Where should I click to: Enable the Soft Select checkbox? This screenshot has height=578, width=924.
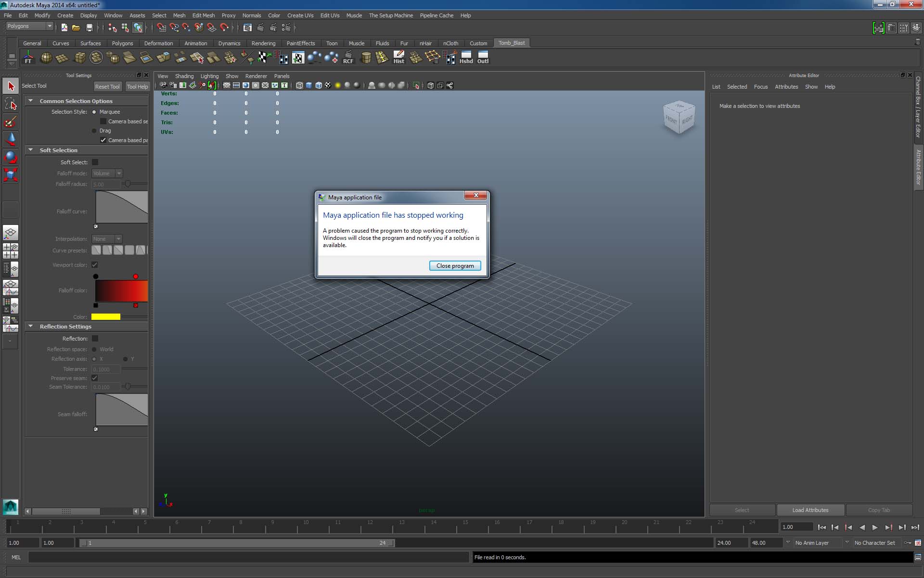(x=95, y=162)
